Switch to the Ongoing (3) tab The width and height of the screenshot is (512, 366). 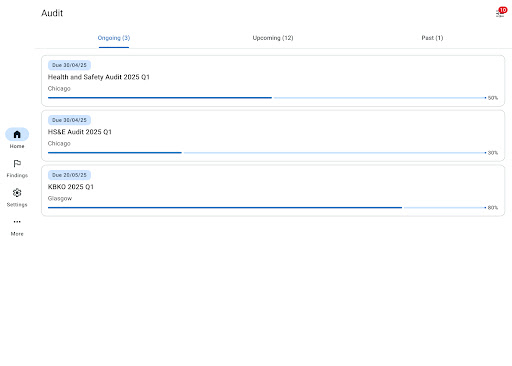[x=114, y=38]
